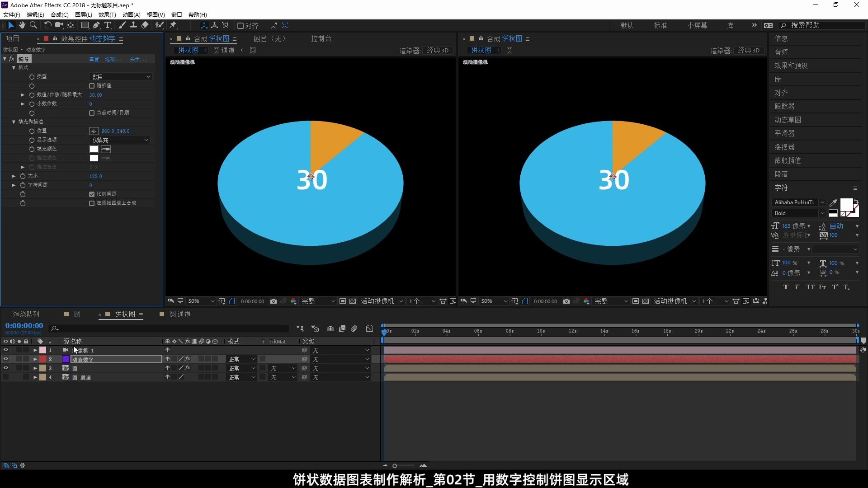Select the Hand tool
The height and width of the screenshot is (488, 868).
(x=22, y=25)
